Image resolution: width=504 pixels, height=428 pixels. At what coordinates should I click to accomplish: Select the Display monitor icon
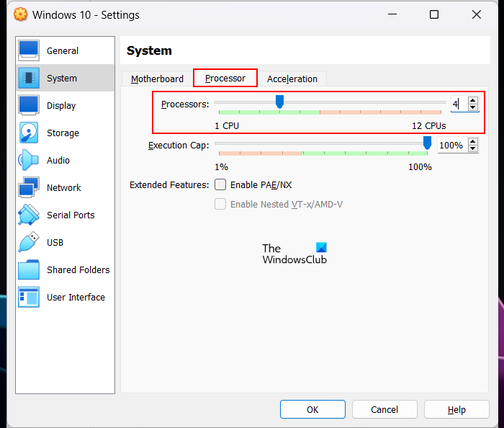pyautogui.click(x=29, y=105)
